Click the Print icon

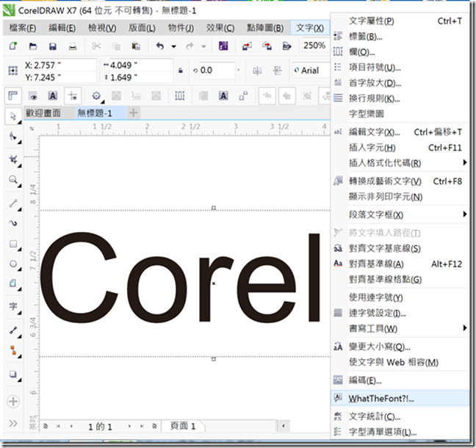(x=73, y=46)
